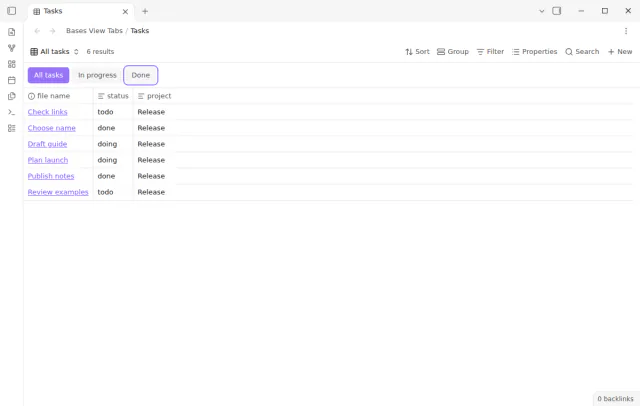Viewport: 640px width, 406px height.
Task: Click the 0 backlinks status item
Action: pyautogui.click(x=616, y=399)
